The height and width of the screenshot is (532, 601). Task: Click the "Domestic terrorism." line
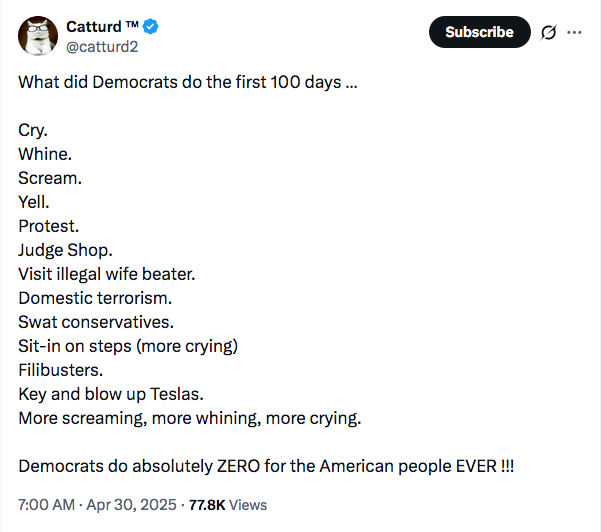tap(95, 298)
